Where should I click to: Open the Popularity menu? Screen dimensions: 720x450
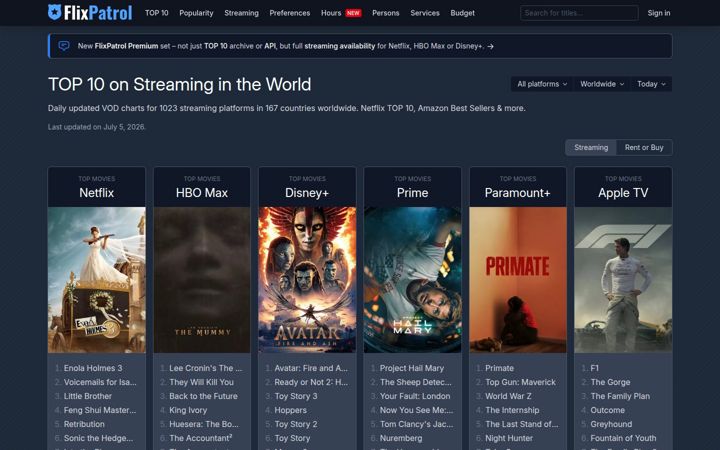tap(196, 13)
